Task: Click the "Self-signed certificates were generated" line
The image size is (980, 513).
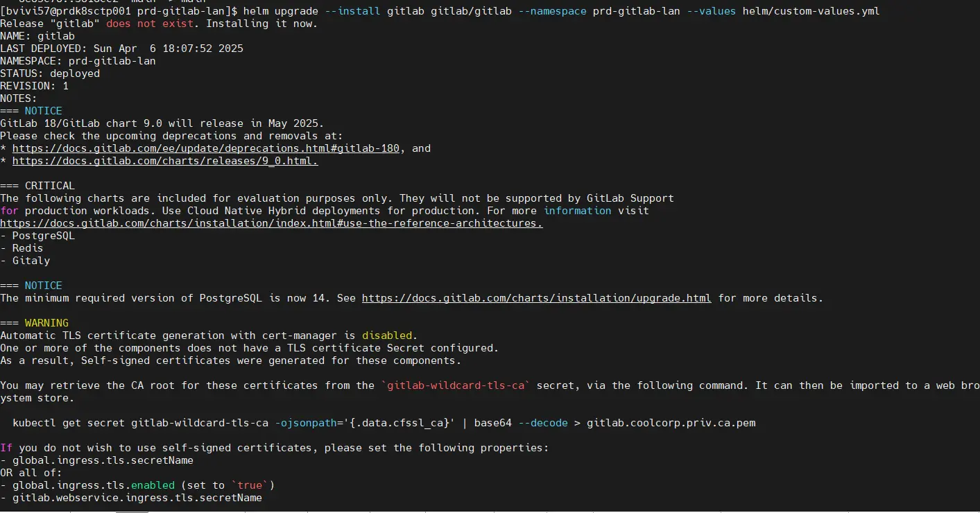Action: pos(230,360)
